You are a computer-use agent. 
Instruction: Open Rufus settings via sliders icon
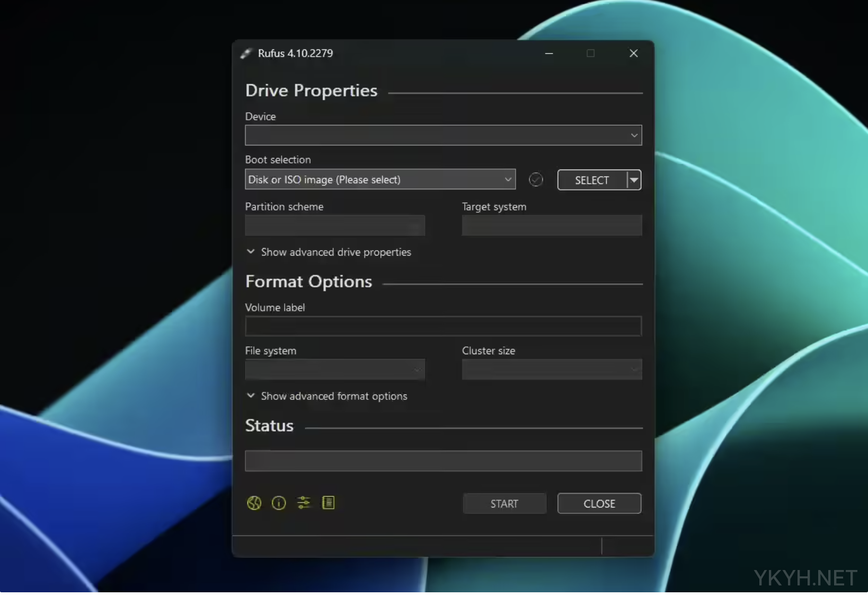click(x=304, y=503)
